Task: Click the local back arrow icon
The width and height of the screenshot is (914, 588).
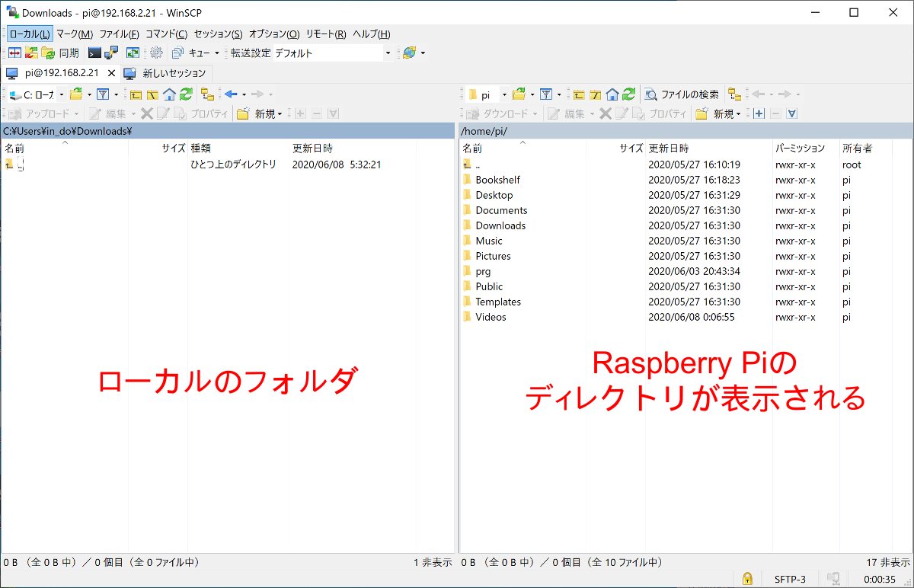Action: pyautogui.click(x=230, y=94)
